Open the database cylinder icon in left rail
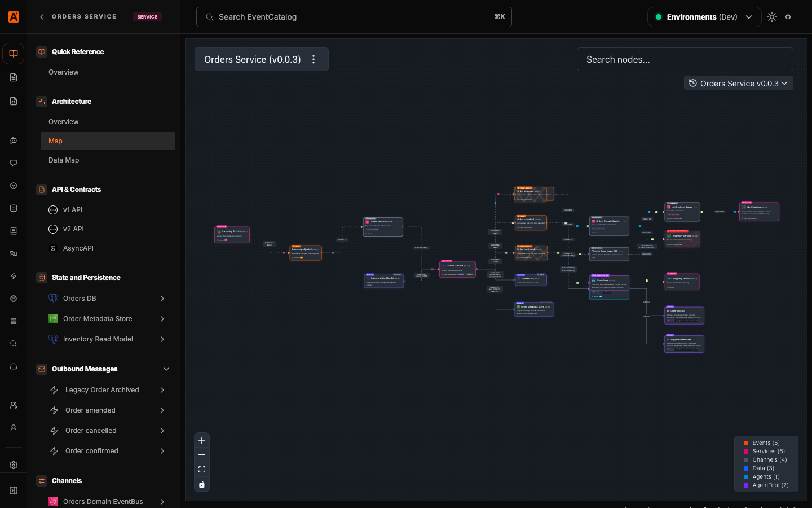812x508 pixels. click(x=14, y=208)
